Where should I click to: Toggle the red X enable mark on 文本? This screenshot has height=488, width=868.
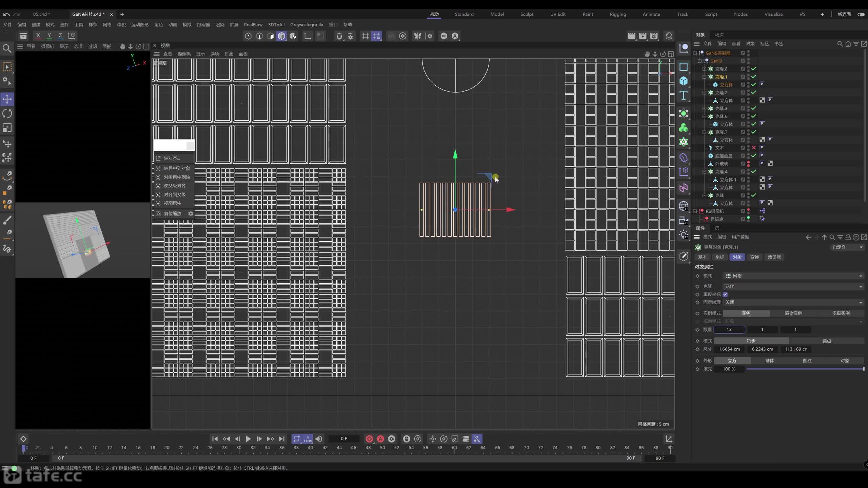(x=753, y=148)
